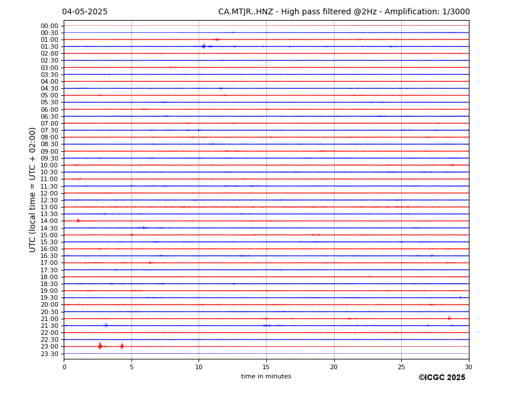Click the red spike near minute 28 on 21:00 trace
Screen dimensions: 532x399
point(449,318)
